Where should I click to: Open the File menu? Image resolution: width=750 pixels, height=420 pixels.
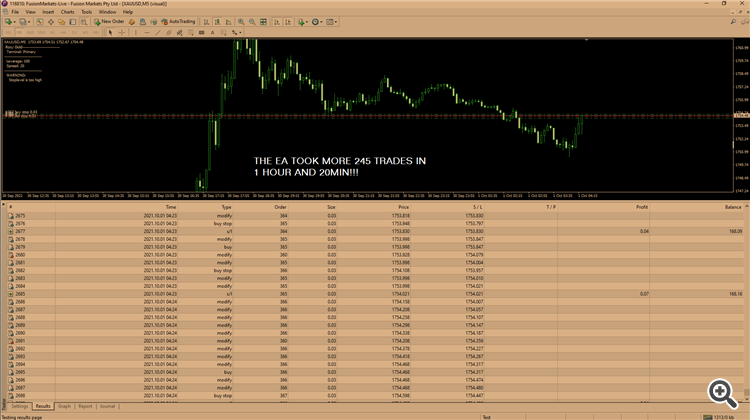(x=15, y=12)
